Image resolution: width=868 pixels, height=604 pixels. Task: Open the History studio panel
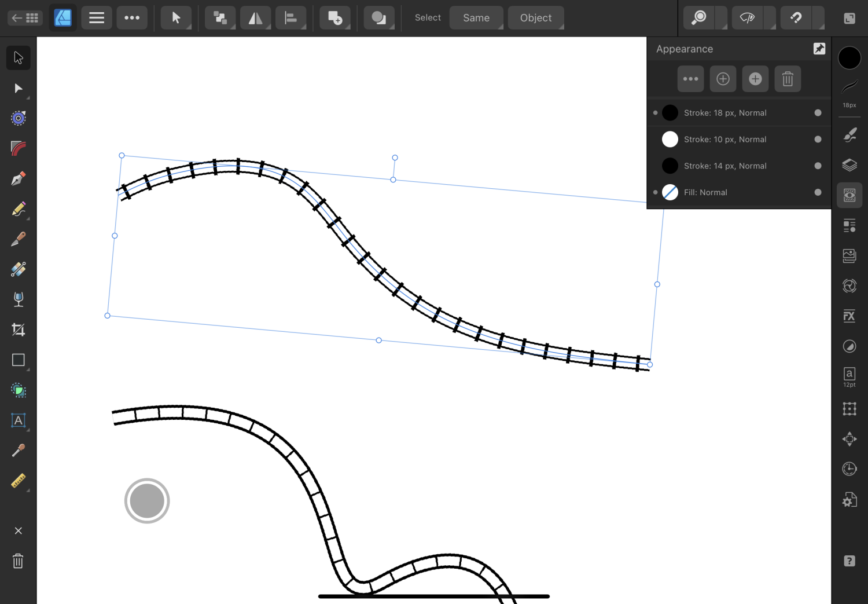coord(849,468)
